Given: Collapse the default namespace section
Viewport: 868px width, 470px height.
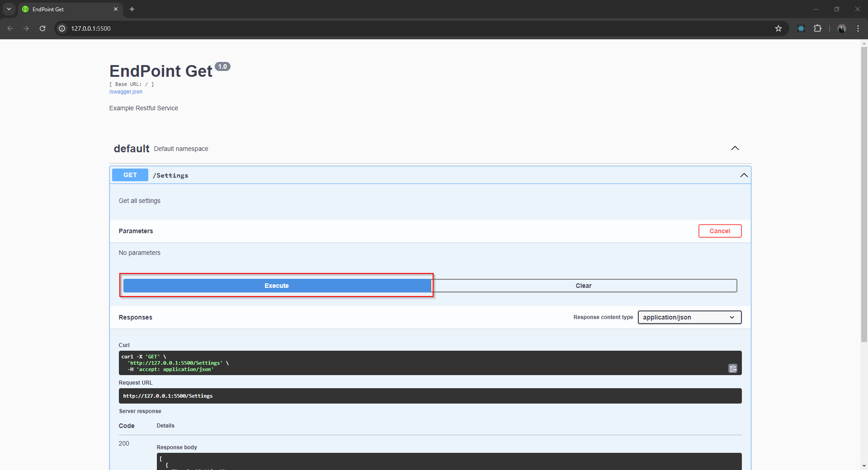Looking at the screenshot, I should pyautogui.click(x=735, y=148).
